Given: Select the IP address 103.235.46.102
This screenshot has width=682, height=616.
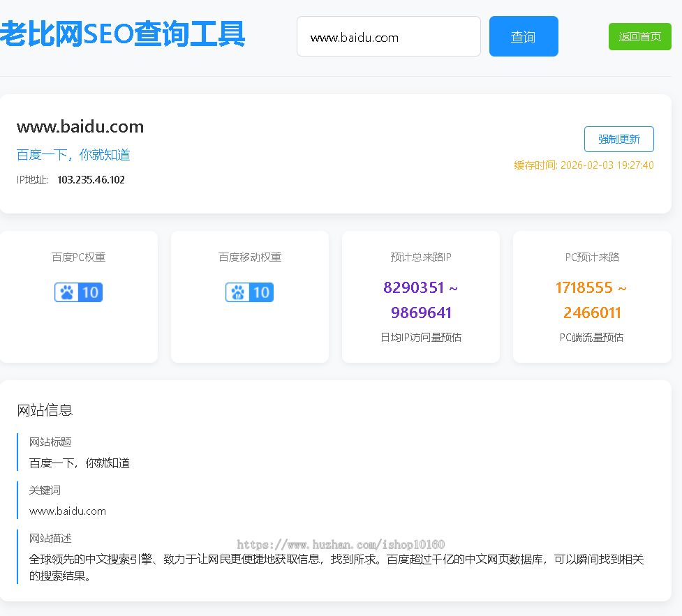Looking at the screenshot, I should coord(91,180).
